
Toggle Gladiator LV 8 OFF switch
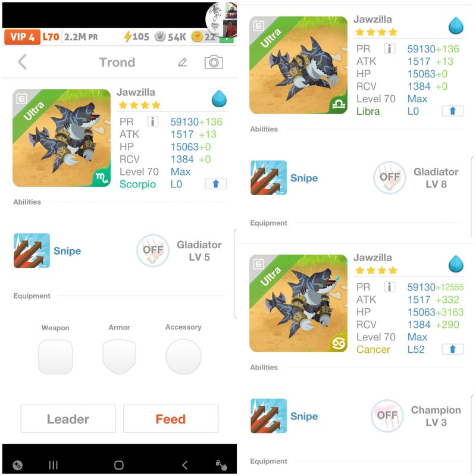pos(390,177)
